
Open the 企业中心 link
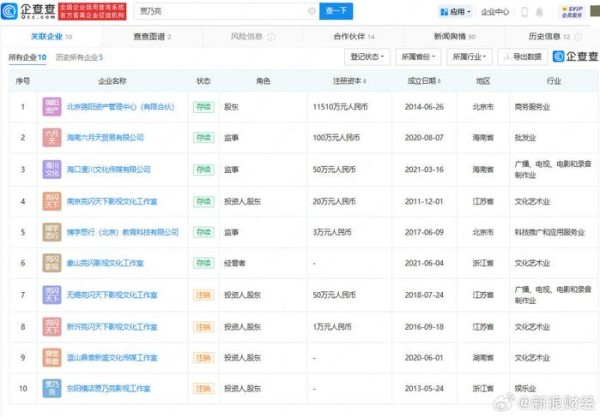[x=495, y=12]
